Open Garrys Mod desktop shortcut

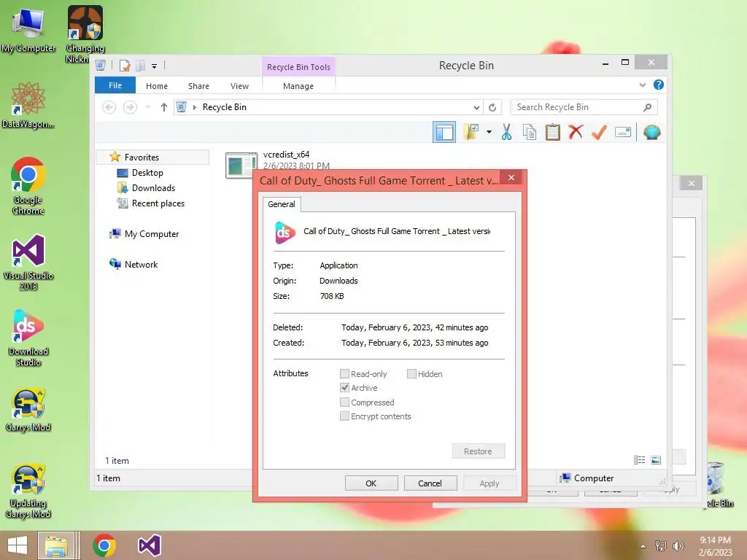(x=28, y=410)
